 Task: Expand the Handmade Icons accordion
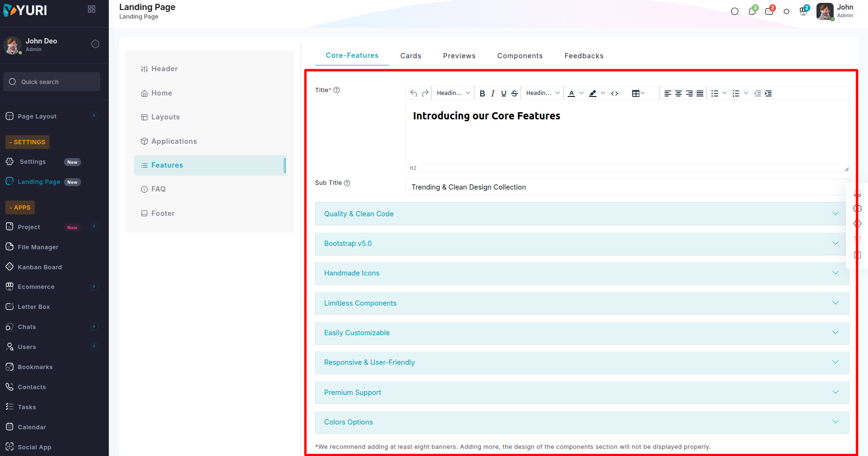582,273
